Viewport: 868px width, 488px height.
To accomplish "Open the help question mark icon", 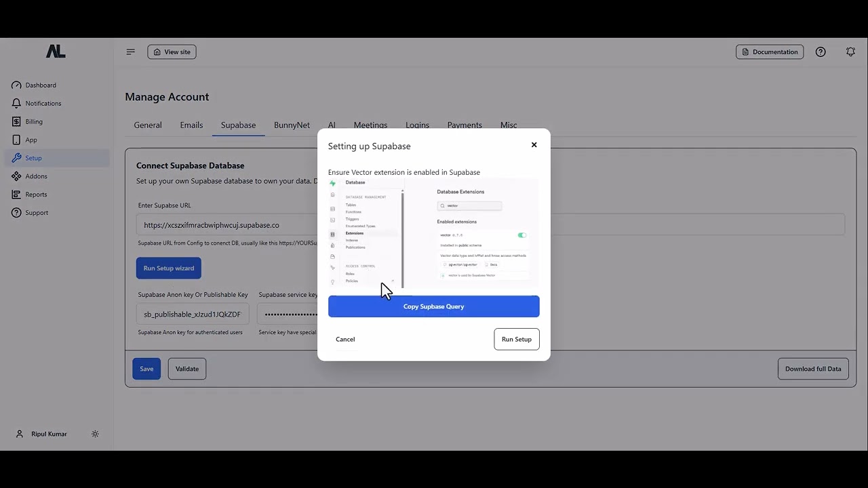I will point(821,52).
